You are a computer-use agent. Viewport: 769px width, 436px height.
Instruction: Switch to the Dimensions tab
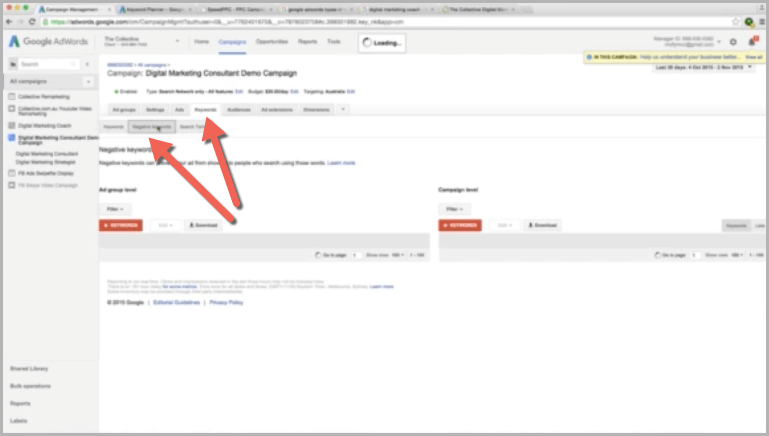pos(316,110)
